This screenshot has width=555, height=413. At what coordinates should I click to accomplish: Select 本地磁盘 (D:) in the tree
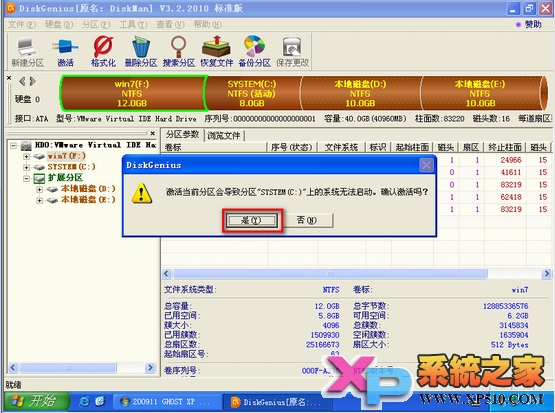pos(88,189)
